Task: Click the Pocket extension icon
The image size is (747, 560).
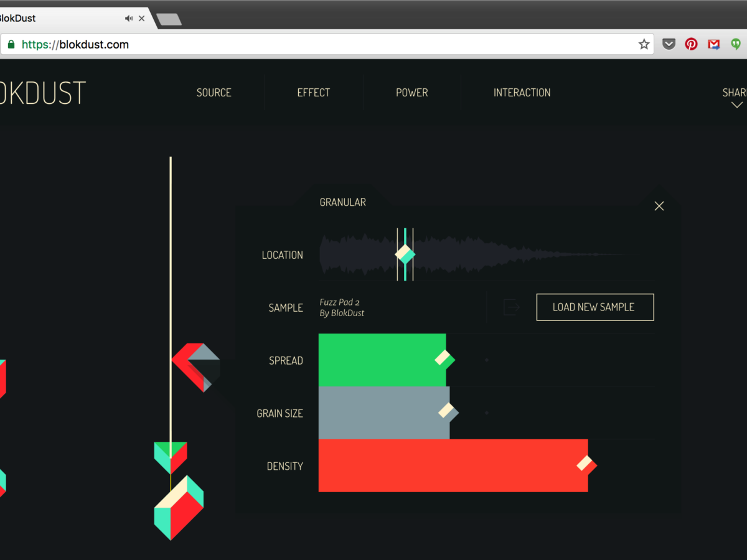Action: (669, 44)
